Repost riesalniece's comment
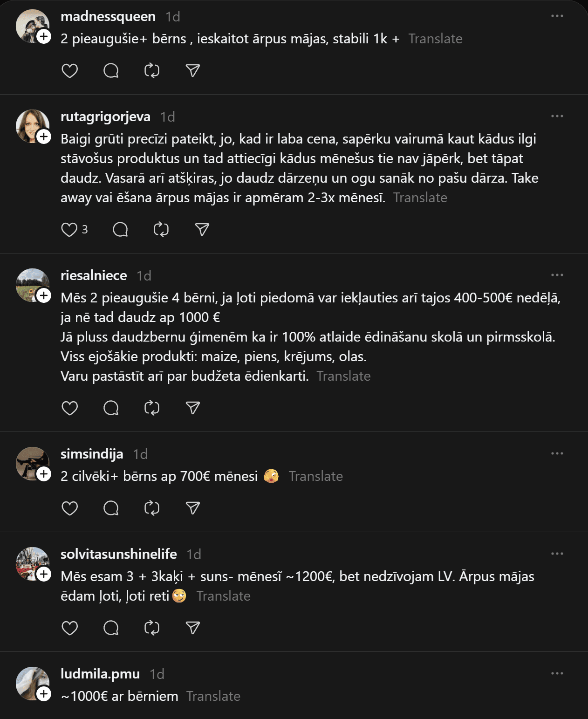 152,408
